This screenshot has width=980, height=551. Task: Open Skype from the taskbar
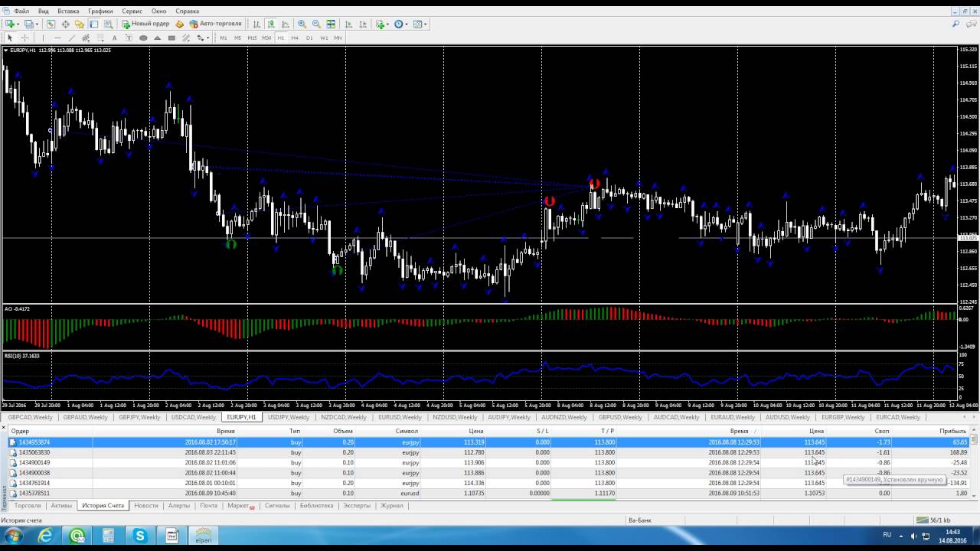[x=139, y=536]
